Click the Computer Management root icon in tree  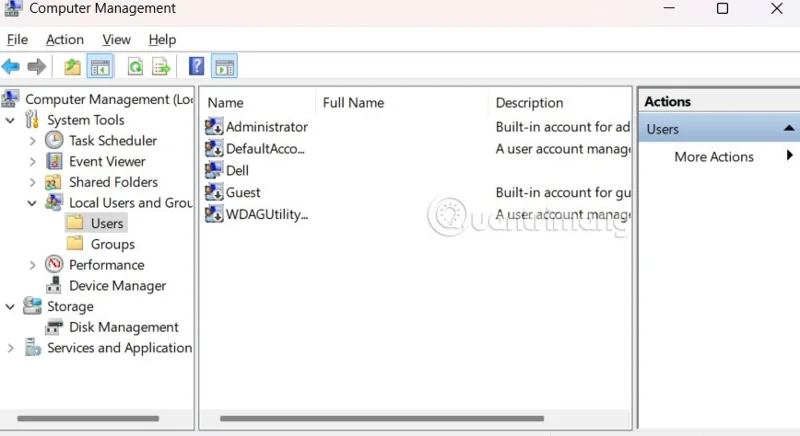coord(11,98)
